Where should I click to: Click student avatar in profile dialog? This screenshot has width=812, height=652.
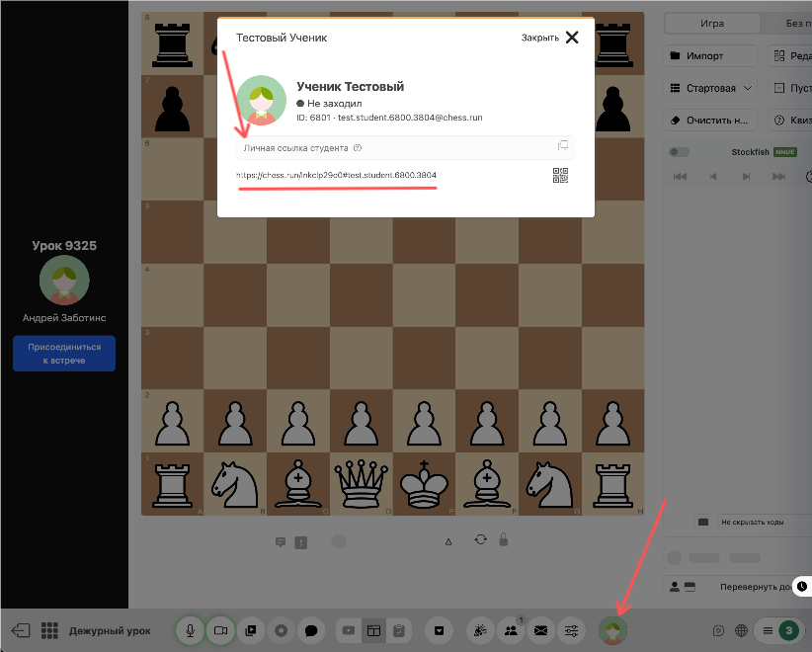pos(261,100)
